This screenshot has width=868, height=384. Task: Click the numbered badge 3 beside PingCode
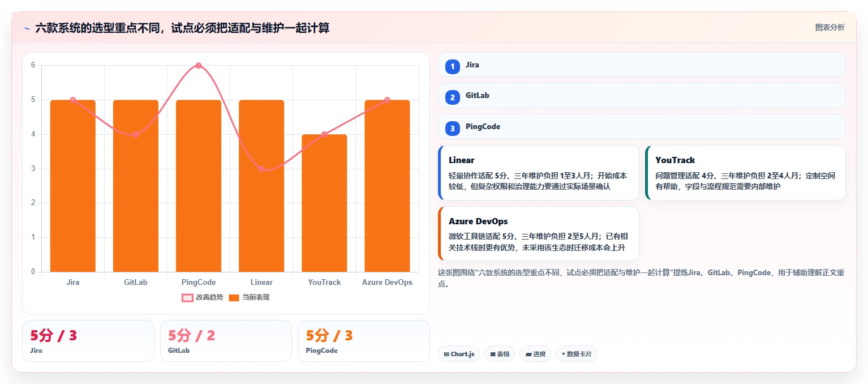click(452, 129)
